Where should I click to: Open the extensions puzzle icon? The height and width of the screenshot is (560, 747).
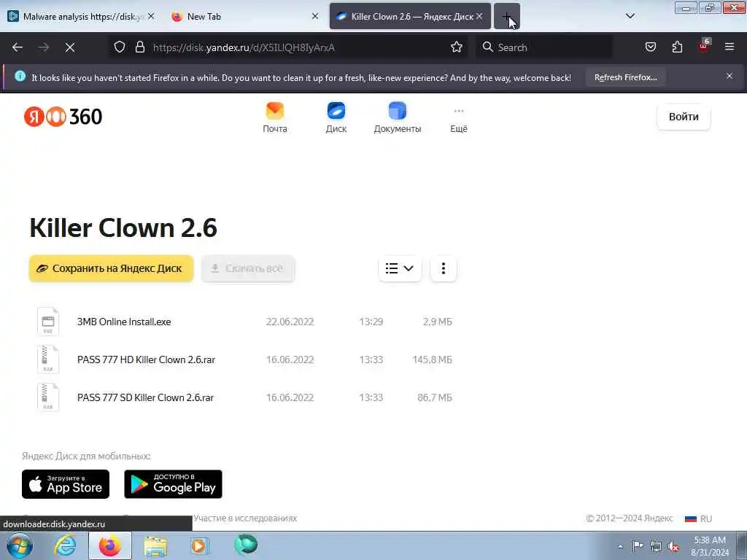tap(677, 47)
